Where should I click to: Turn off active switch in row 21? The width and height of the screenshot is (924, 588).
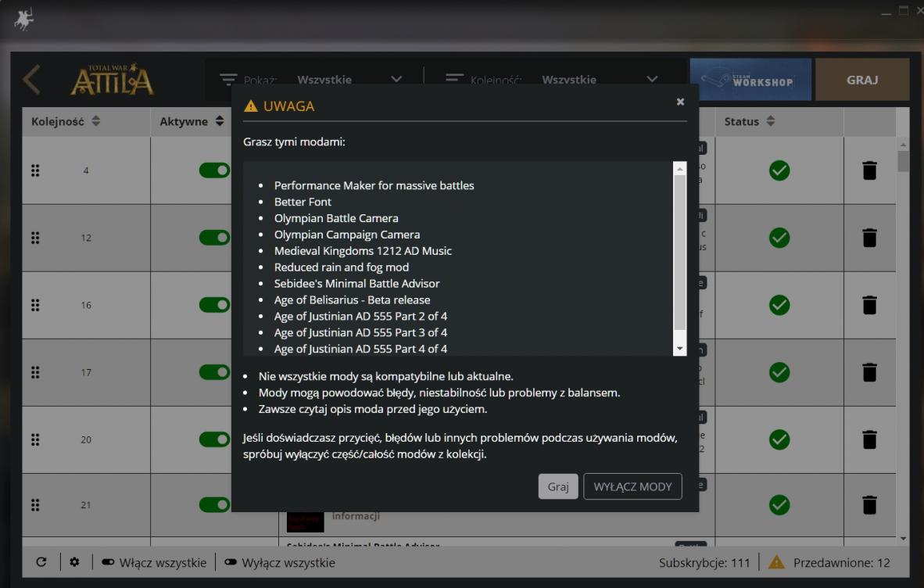coord(214,505)
